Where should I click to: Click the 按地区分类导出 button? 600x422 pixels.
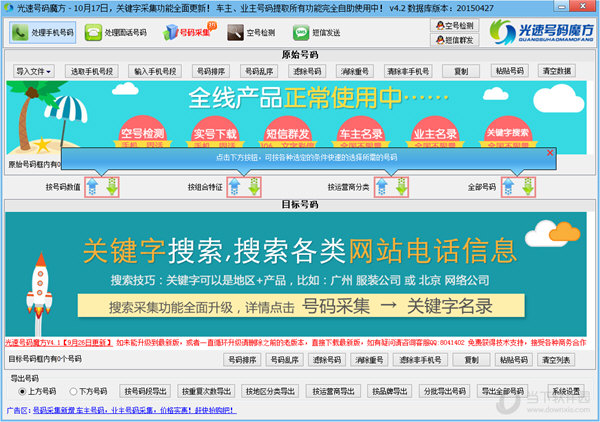tap(270, 391)
